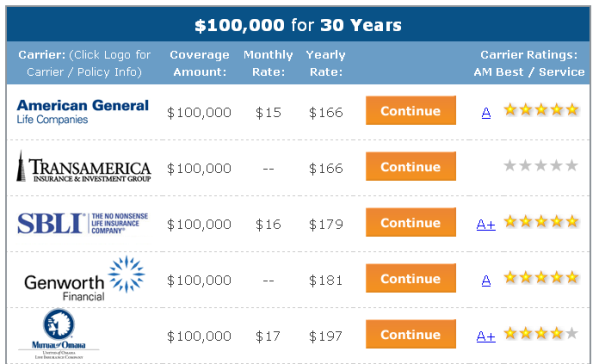Continue with the Genworth $181 quote
The height and width of the screenshot is (364, 600).
point(411,278)
